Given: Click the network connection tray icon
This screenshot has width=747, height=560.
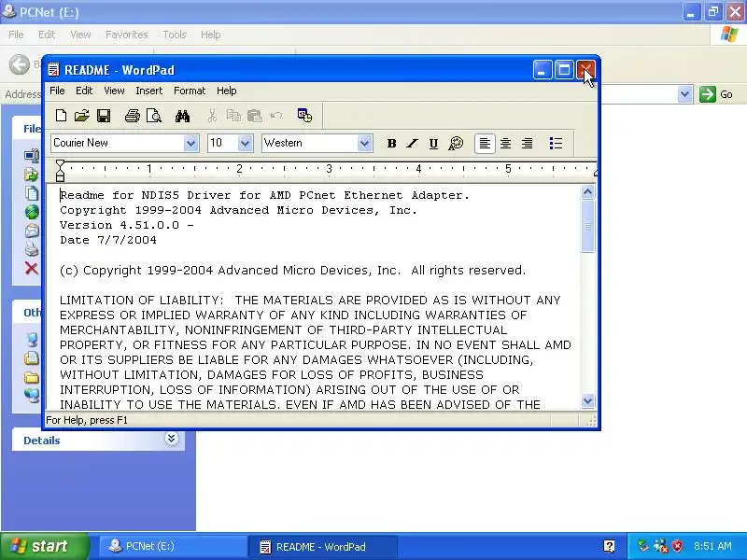Looking at the screenshot, I should pyautogui.click(x=660, y=546).
